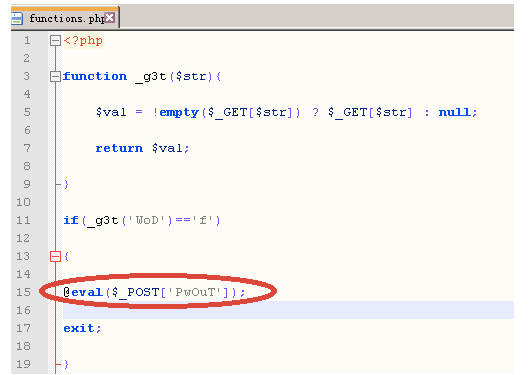The image size is (529, 375).
Task: Click line number 1 in the margin
Action: point(27,40)
